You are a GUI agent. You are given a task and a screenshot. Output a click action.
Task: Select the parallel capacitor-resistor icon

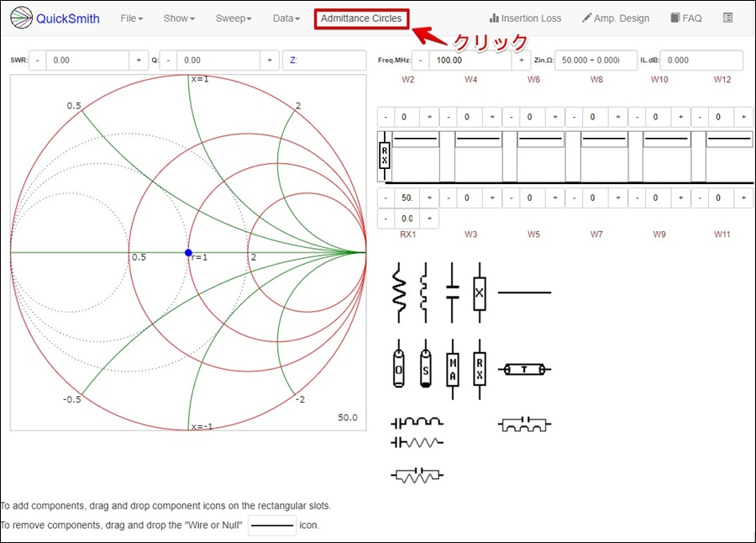(x=417, y=475)
